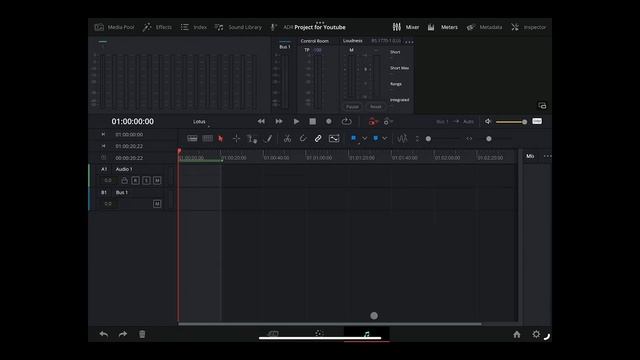
Task: Toggle the Mixer panel
Action: [406, 27]
